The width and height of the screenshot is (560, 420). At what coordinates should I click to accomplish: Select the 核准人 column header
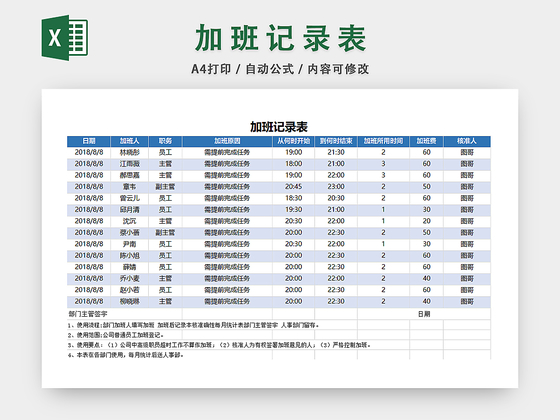[467, 141]
